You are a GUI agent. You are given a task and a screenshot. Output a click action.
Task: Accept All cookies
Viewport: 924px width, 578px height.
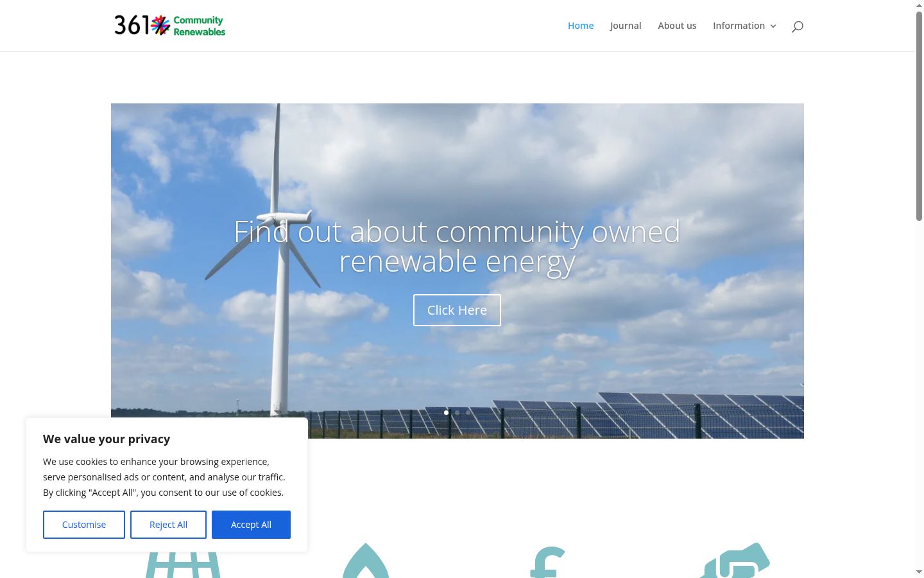click(251, 525)
